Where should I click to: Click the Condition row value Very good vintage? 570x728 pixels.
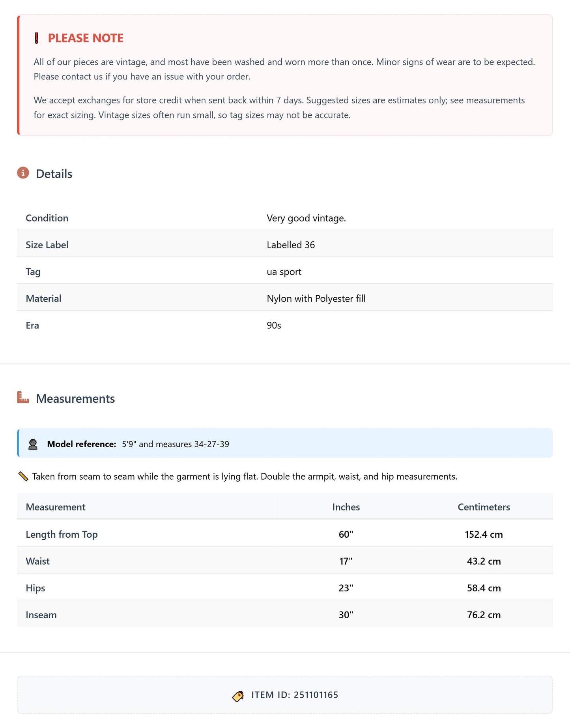[306, 218]
